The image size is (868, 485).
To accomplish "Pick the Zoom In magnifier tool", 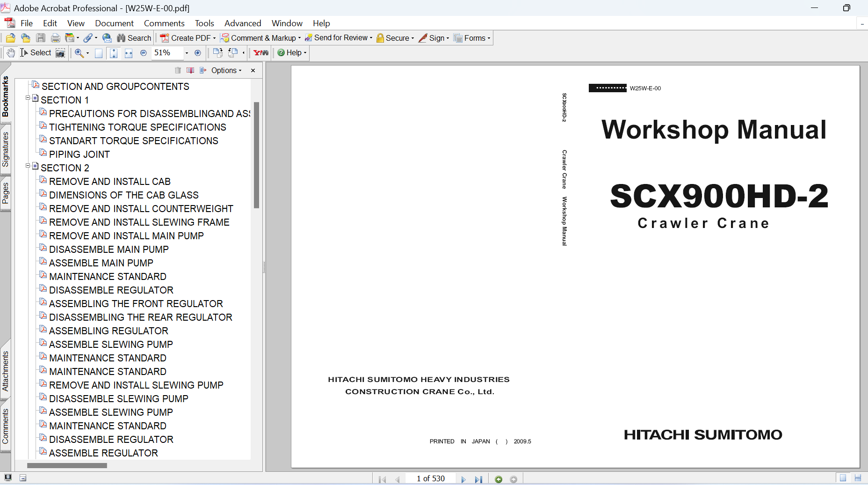I will (x=79, y=53).
